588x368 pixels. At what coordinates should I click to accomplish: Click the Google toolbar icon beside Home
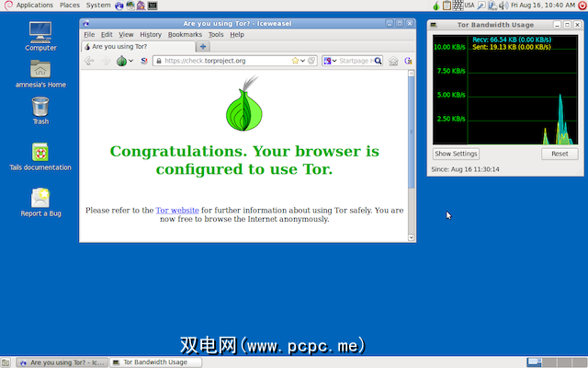coord(408,61)
